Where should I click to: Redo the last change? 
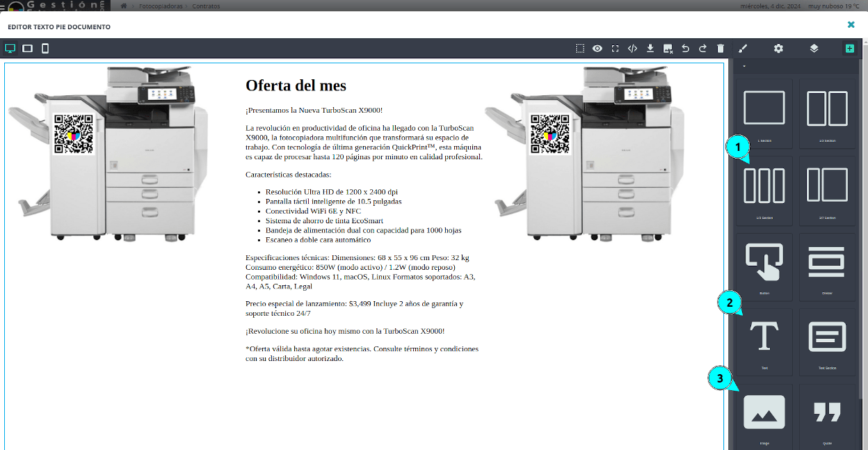click(703, 49)
